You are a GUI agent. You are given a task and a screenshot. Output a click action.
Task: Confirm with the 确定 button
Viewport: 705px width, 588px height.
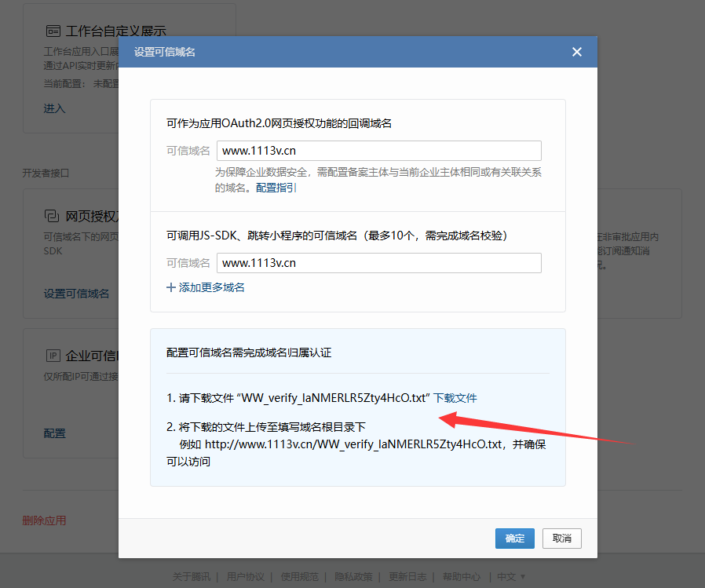point(515,538)
